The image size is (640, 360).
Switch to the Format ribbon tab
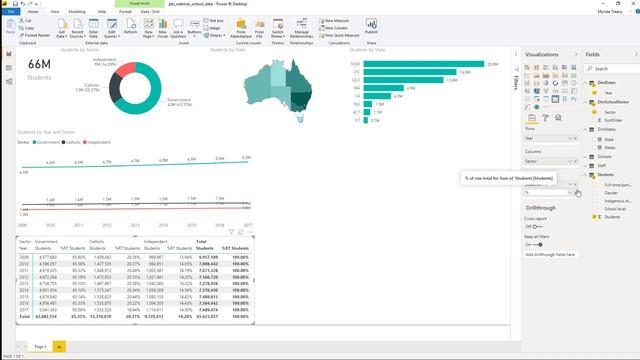pos(125,12)
